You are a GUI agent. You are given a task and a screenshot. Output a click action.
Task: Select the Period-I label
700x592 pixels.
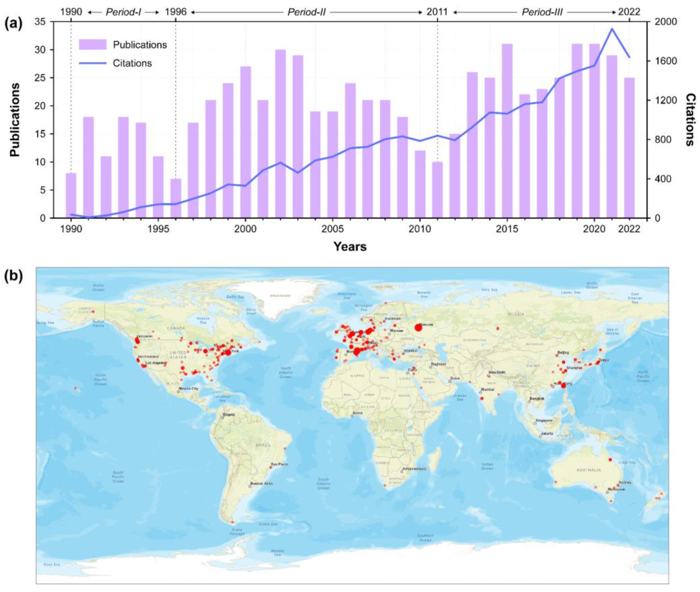[x=123, y=12]
